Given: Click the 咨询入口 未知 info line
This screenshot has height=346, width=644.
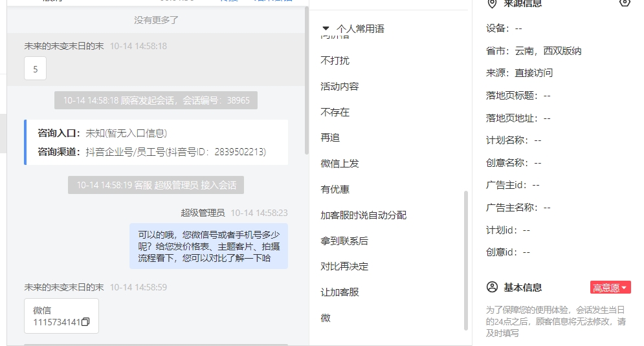Looking at the screenshot, I should click(x=102, y=133).
